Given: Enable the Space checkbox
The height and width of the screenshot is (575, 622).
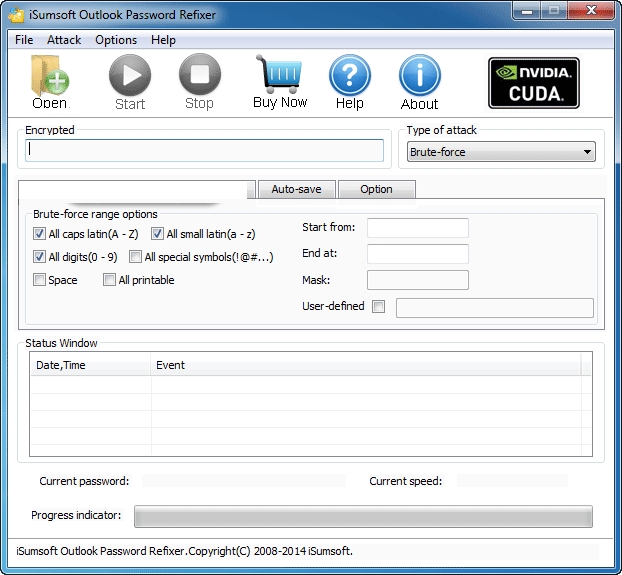Looking at the screenshot, I should pos(39,280).
